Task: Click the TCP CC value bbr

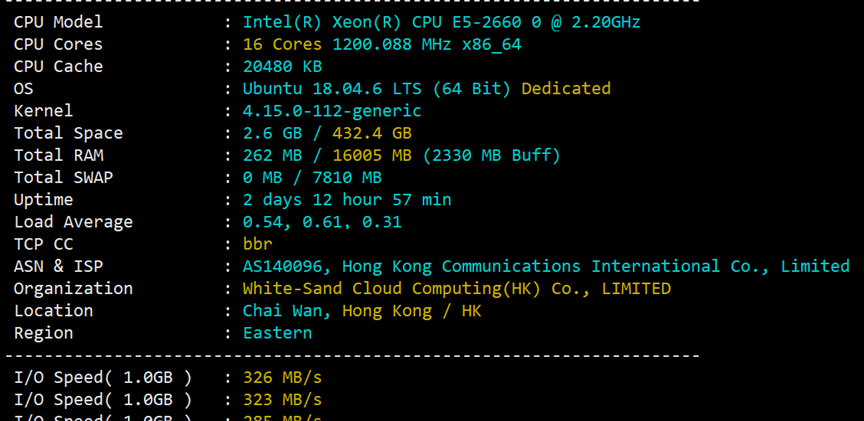Action: coord(258,244)
